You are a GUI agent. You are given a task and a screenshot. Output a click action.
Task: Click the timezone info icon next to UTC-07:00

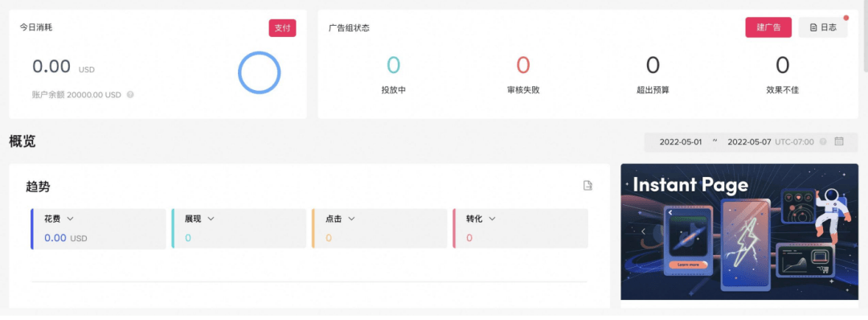pyautogui.click(x=823, y=142)
